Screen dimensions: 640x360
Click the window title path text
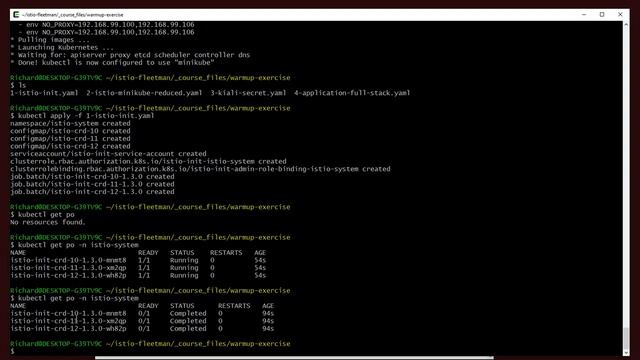73,15
